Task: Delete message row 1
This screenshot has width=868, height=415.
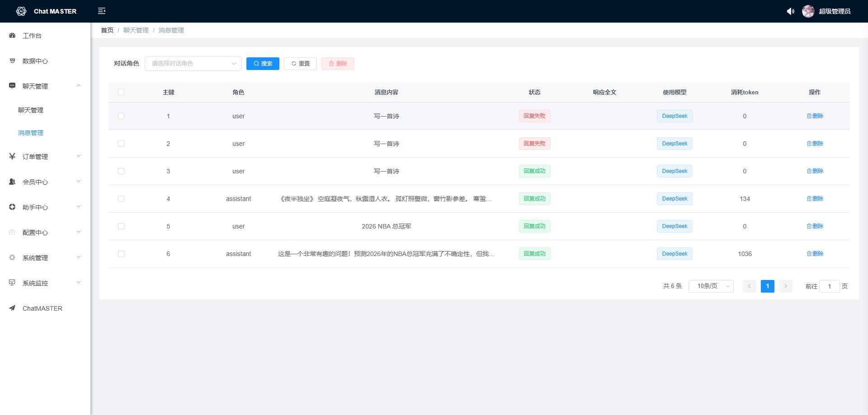Action: 815,116
